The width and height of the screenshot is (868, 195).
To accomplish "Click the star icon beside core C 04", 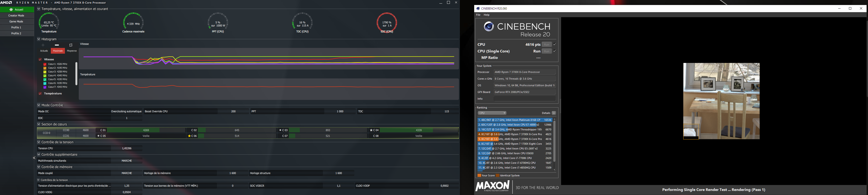I will (371, 130).
